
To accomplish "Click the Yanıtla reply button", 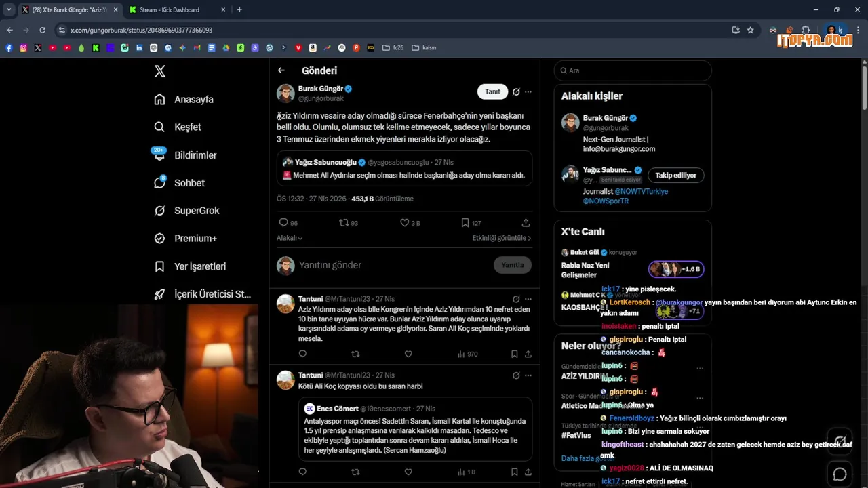I will [512, 265].
